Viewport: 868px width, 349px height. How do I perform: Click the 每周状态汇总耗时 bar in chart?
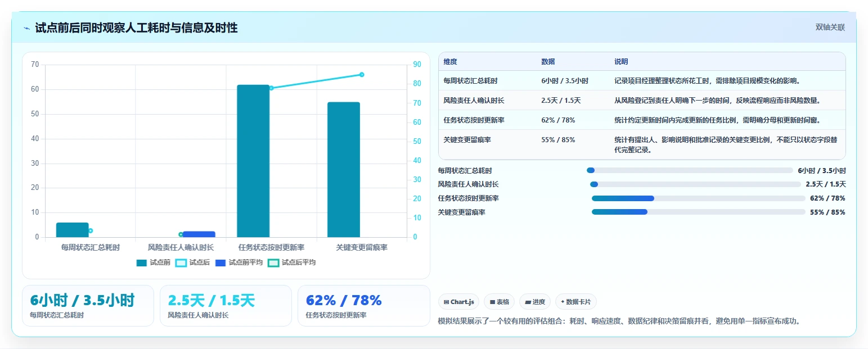click(x=73, y=230)
